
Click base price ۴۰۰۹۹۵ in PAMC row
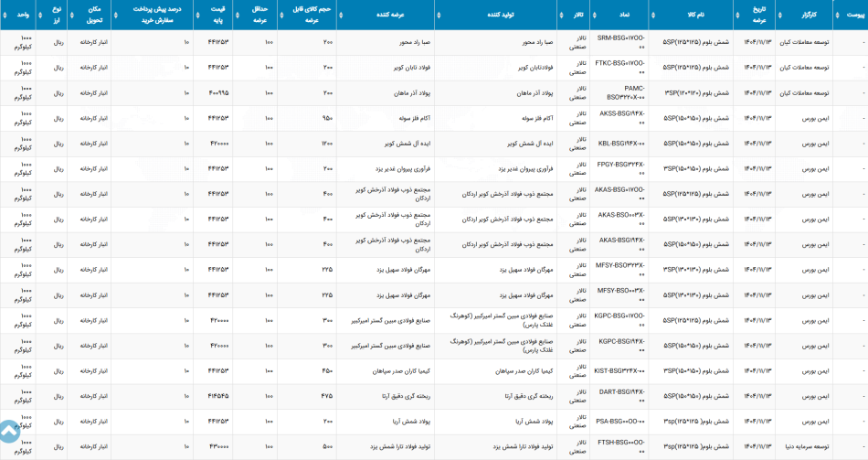(218, 93)
